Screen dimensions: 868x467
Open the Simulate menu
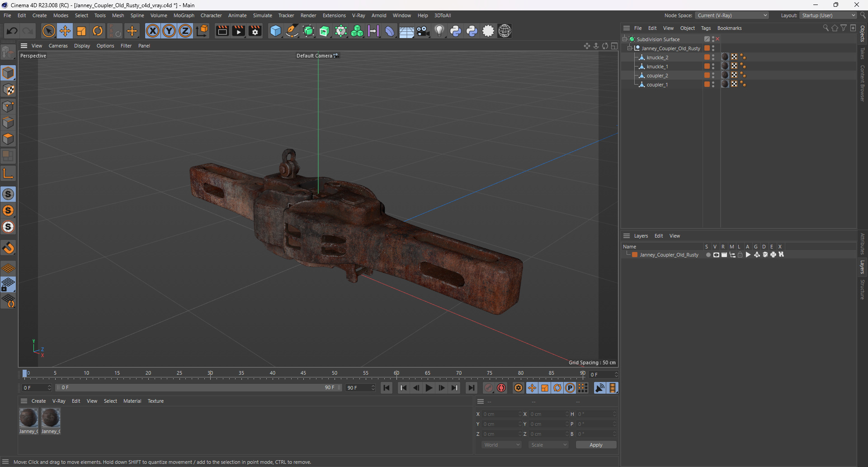coord(263,15)
